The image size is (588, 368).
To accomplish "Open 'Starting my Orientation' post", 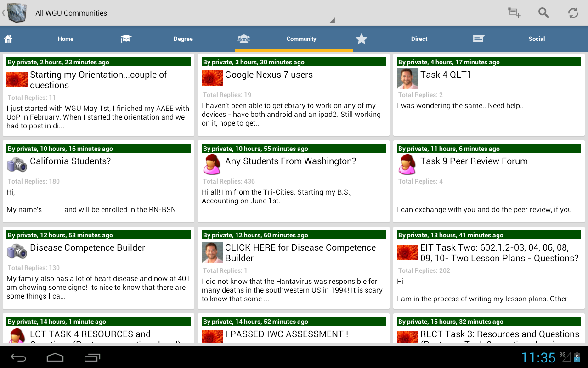I will 98,80.
